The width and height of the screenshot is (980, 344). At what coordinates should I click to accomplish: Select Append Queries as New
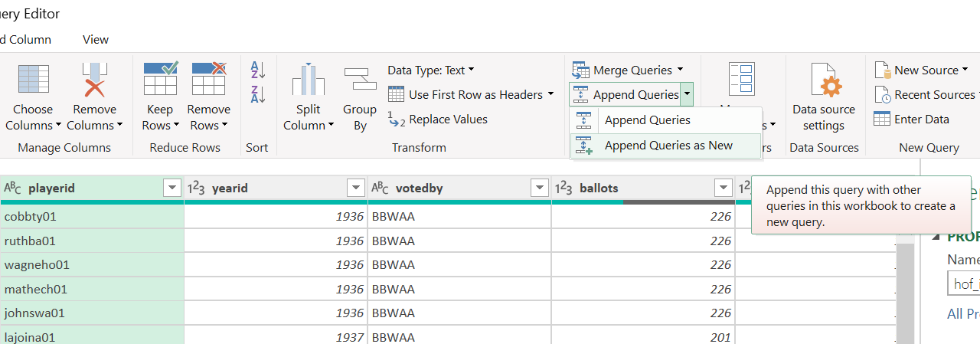coord(668,146)
